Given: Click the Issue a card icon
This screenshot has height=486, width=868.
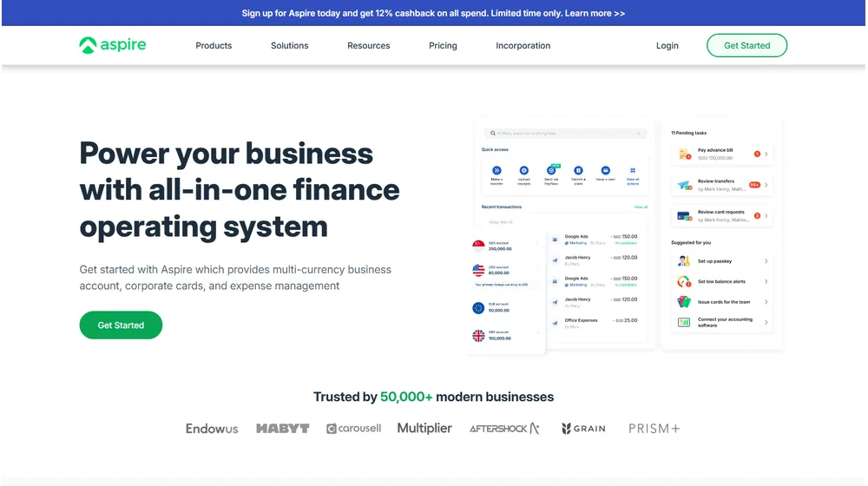Looking at the screenshot, I should click(606, 170).
